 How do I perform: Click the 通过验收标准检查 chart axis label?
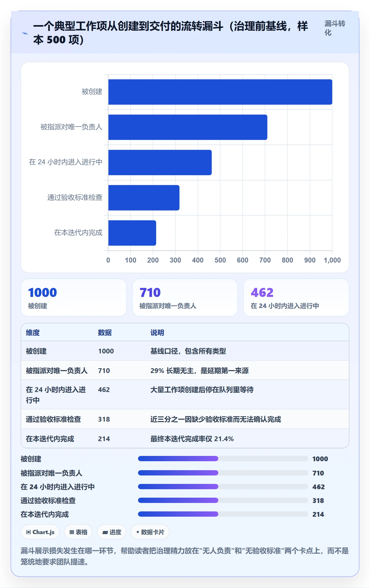tap(75, 198)
